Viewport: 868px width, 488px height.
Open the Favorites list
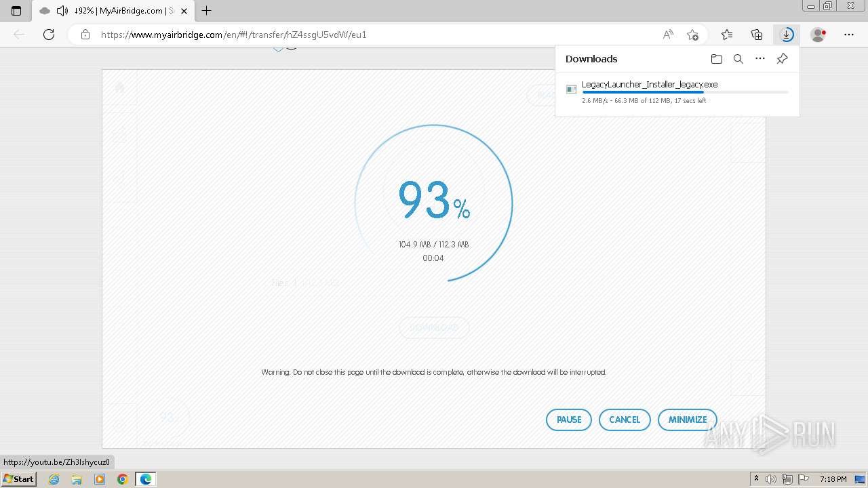pyautogui.click(x=727, y=35)
